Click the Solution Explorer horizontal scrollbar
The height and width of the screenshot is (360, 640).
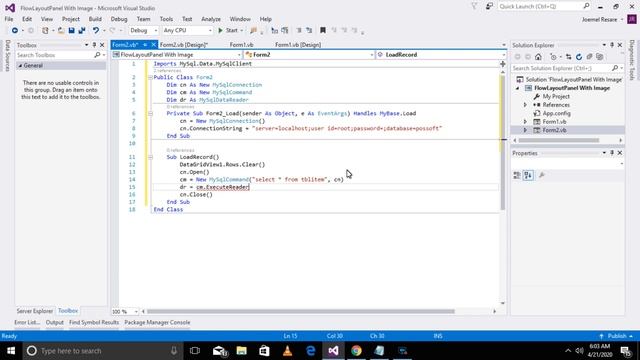coord(558,140)
